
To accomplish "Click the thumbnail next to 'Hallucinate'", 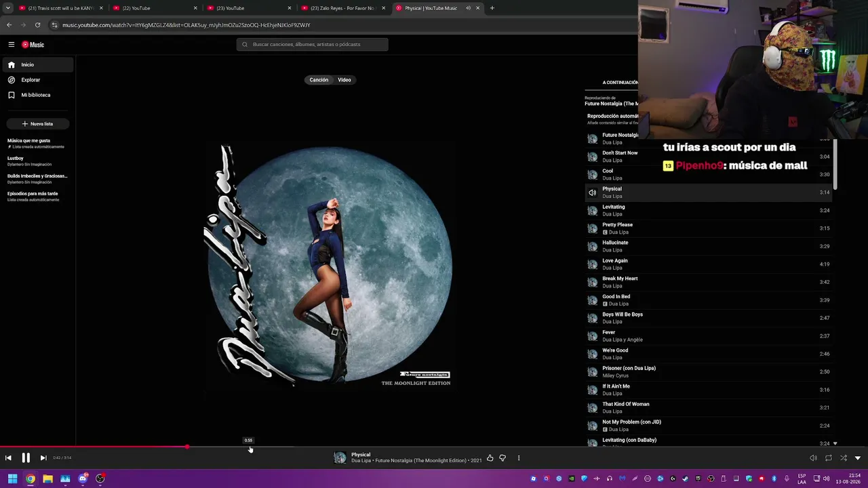I will click(x=593, y=246).
